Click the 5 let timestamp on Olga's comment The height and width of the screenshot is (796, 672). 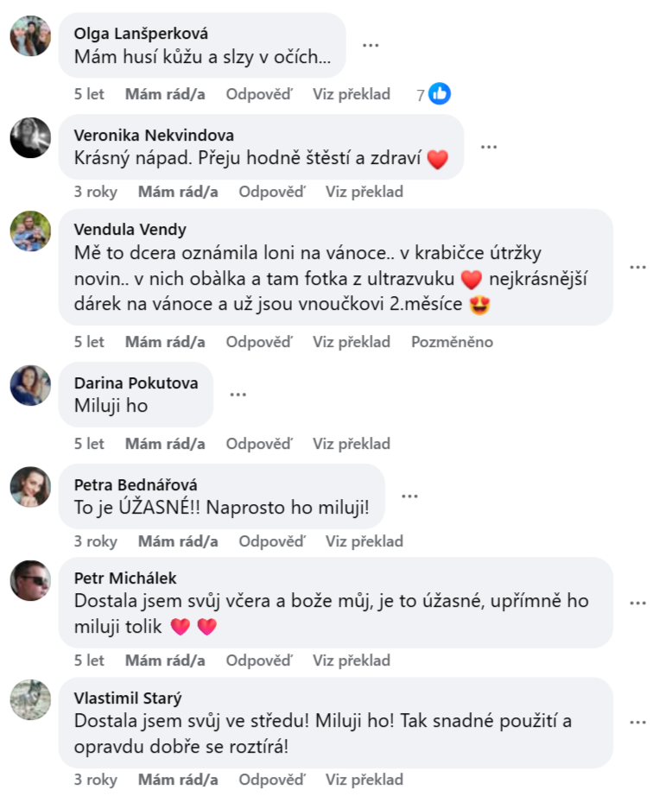point(89,94)
